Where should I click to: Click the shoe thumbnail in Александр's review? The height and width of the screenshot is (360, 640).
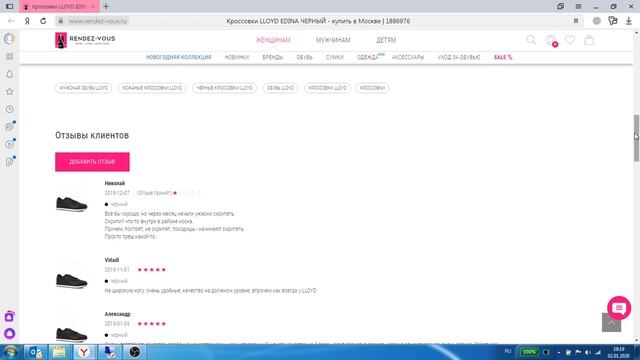click(71, 334)
